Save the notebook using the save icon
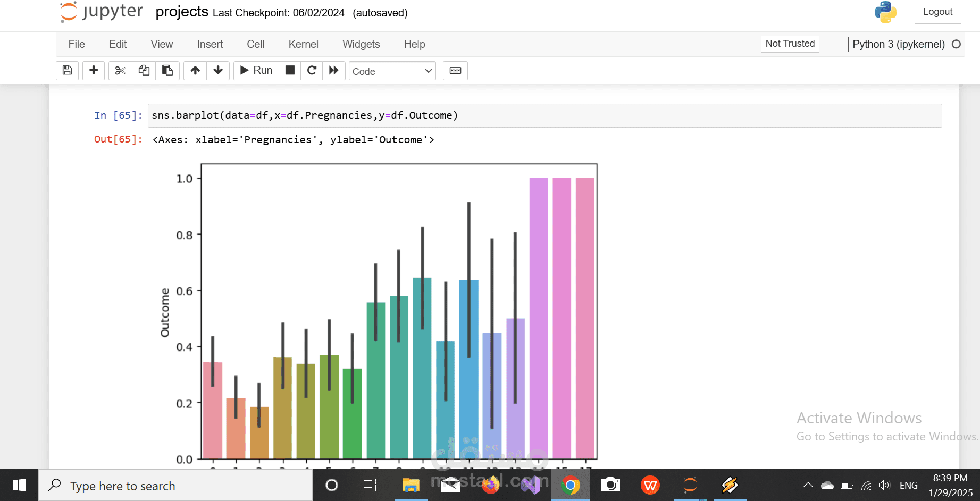Screen dimensions: 980x501 click(x=67, y=70)
